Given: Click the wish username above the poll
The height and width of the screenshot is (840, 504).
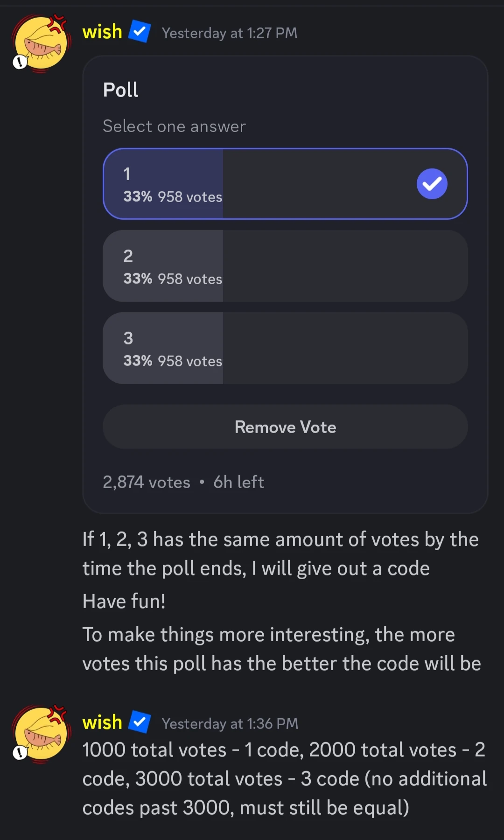Looking at the screenshot, I should click(x=102, y=32).
